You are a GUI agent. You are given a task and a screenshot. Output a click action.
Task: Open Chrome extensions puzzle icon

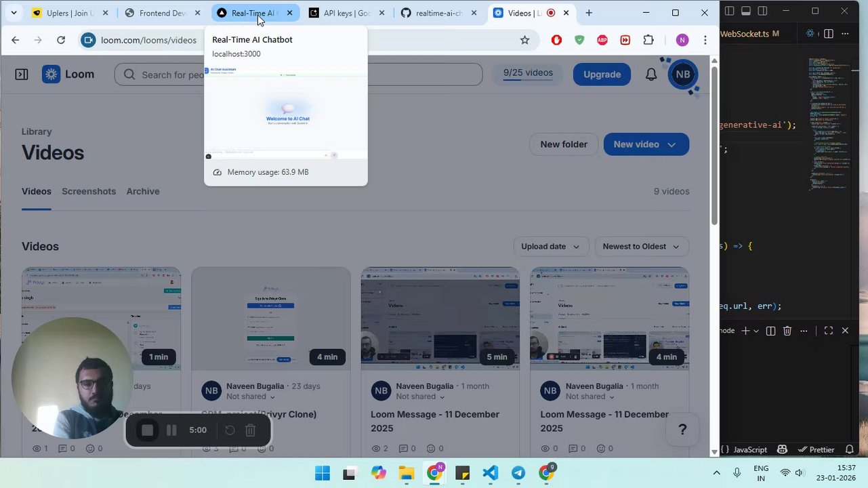(x=648, y=40)
